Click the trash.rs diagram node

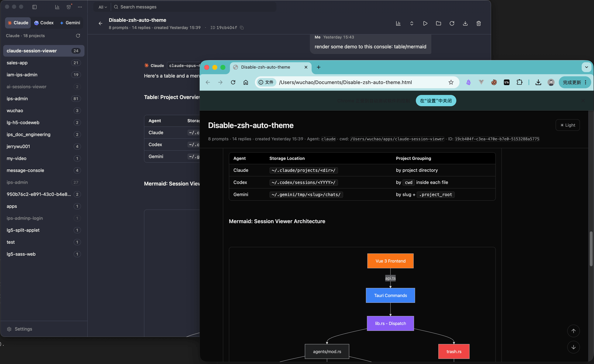point(454,352)
